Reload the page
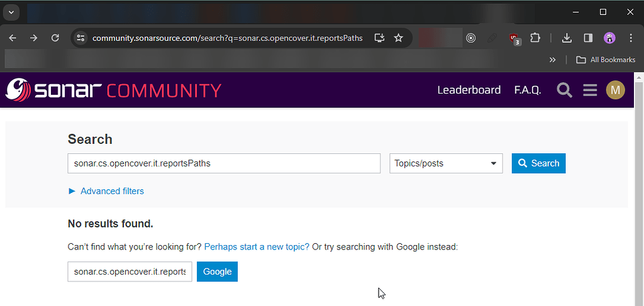Viewport: 644px width, 306px height. pyautogui.click(x=55, y=38)
